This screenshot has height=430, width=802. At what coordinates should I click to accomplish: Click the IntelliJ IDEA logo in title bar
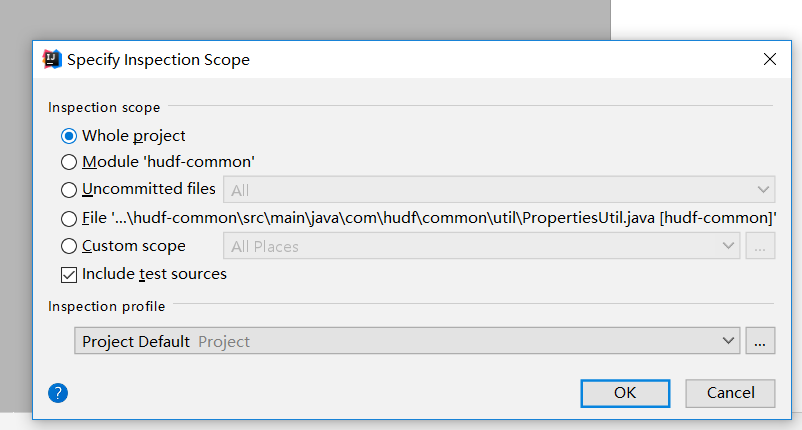pyautogui.click(x=52, y=59)
